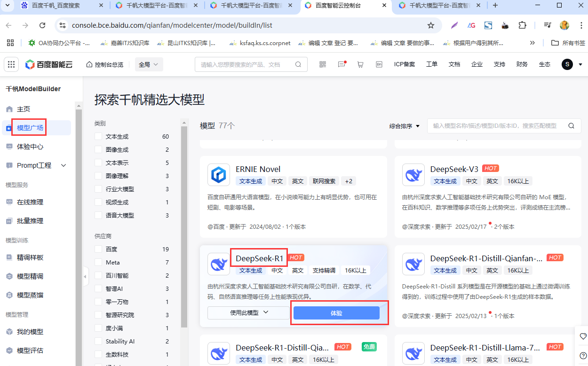588x366 pixels.
Task: Open the QR code icon in header
Action: [x=323, y=64]
